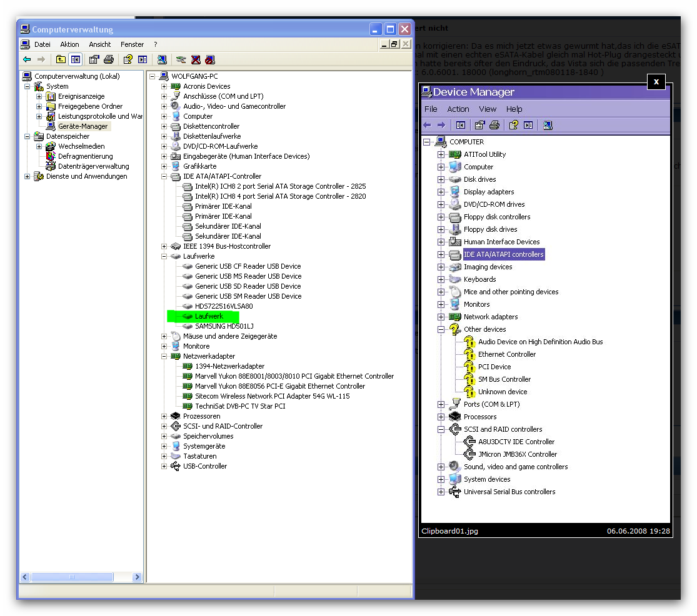
Task: Open the Datei menu
Action: coord(43,44)
